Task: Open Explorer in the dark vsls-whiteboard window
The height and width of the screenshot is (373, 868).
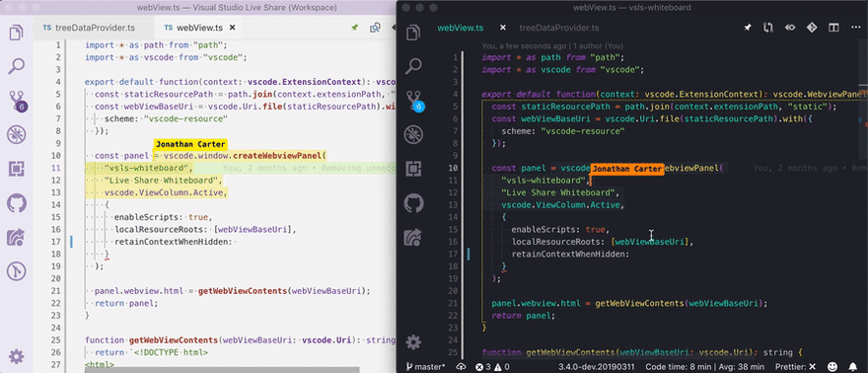Action: click(413, 33)
